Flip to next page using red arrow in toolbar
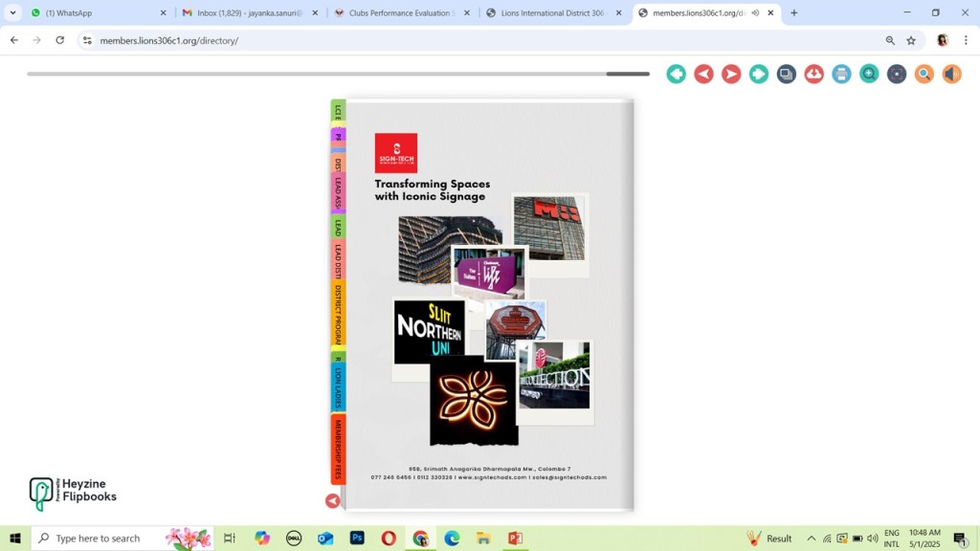The height and width of the screenshot is (551, 980). 730,74
